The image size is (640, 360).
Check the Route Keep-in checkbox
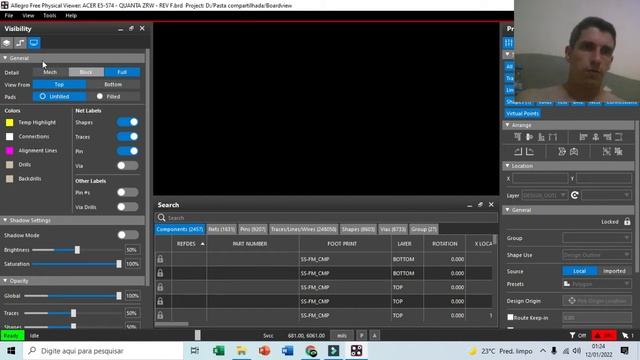pyautogui.click(x=510, y=317)
